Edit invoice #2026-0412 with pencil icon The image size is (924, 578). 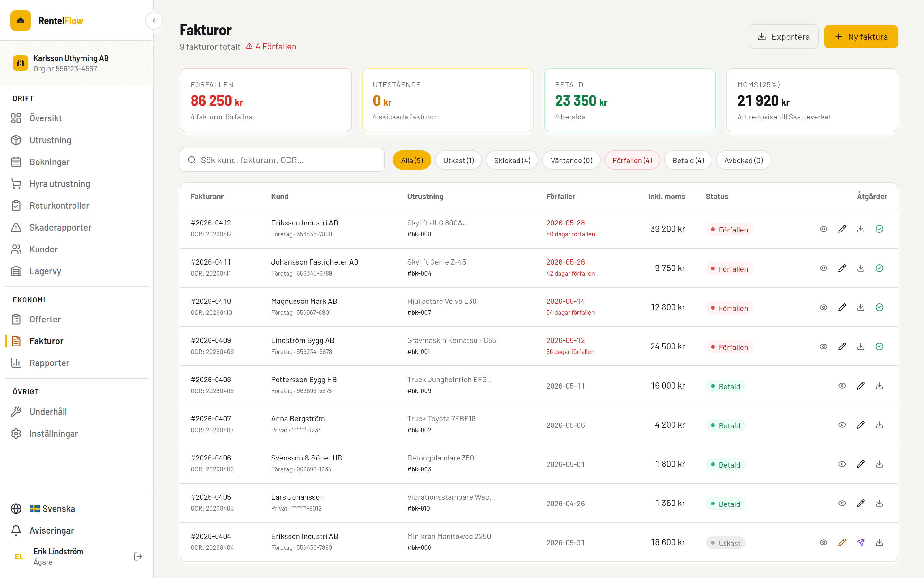pos(842,229)
